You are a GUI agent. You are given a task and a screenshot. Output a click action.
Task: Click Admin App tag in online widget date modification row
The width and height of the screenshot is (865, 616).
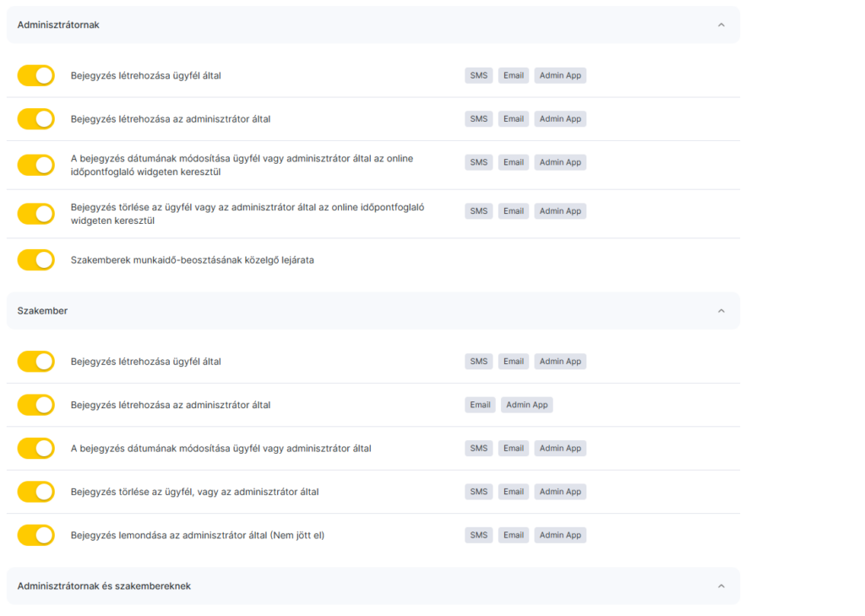560,162
